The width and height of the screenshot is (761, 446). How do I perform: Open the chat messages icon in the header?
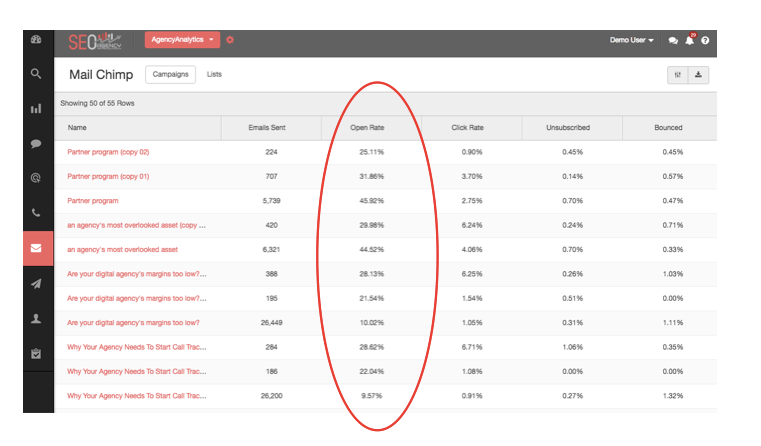tap(673, 40)
